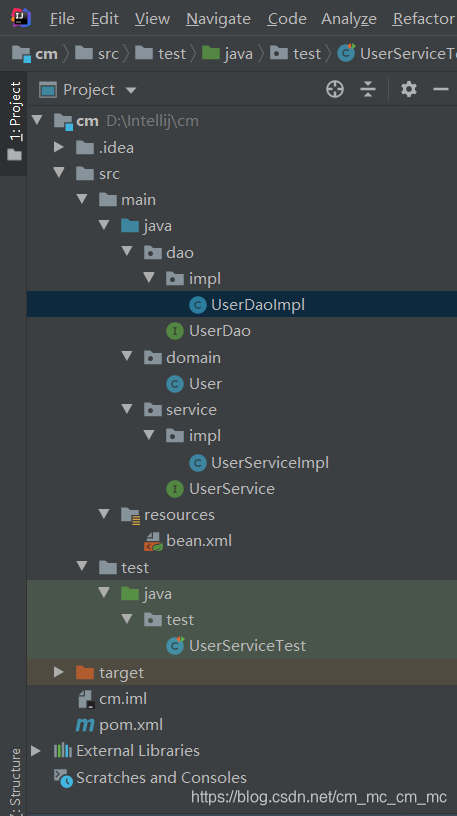Hide the Project panel with the minus icon

coord(440,90)
